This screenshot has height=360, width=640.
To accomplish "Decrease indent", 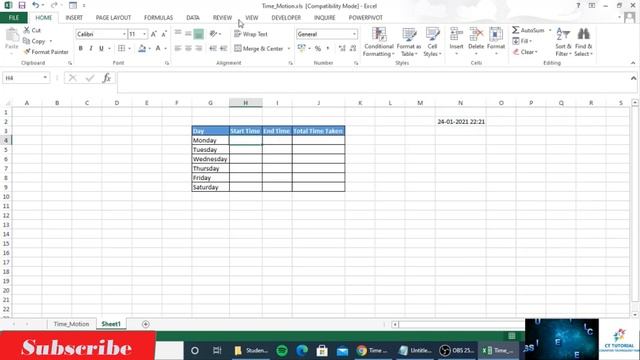I will (213, 48).
